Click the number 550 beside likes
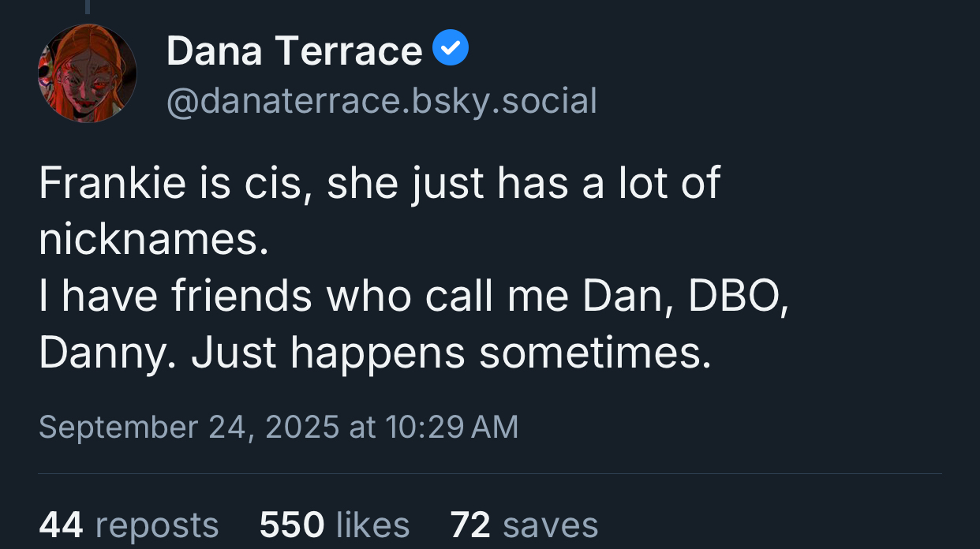 point(291,525)
